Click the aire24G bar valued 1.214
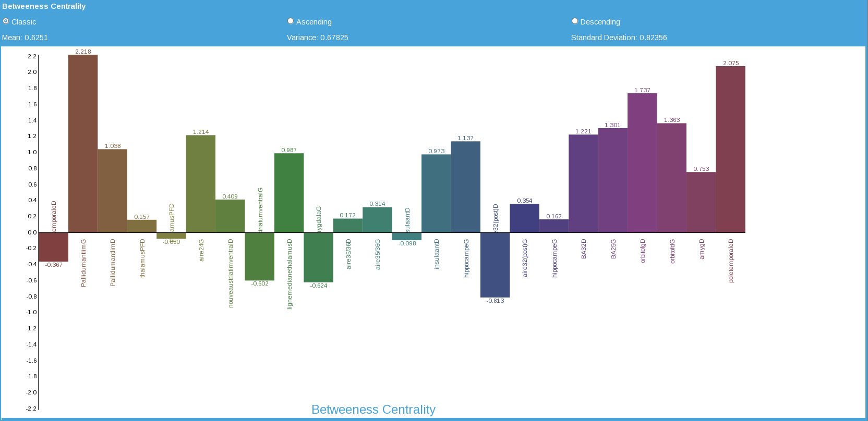The image size is (868, 421). (201, 184)
